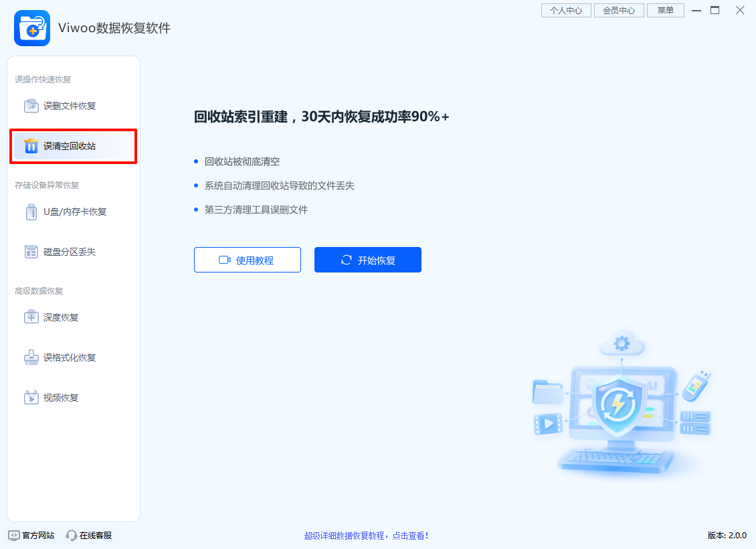Start recovery with the 开始恢复 button
Image resolution: width=756 pixels, height=549 pixels.
[367, 260]
